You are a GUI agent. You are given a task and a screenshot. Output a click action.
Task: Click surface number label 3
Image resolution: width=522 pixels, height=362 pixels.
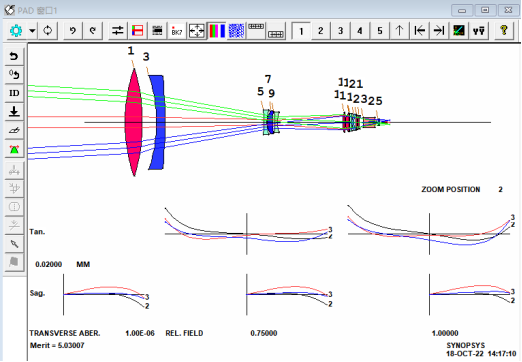[146, 57]
